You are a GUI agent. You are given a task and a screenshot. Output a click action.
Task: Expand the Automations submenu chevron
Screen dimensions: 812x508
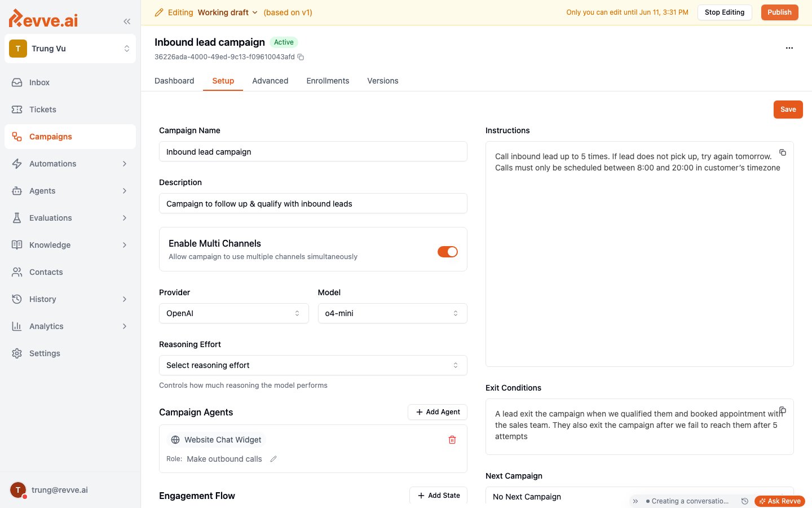pos(125,164)
